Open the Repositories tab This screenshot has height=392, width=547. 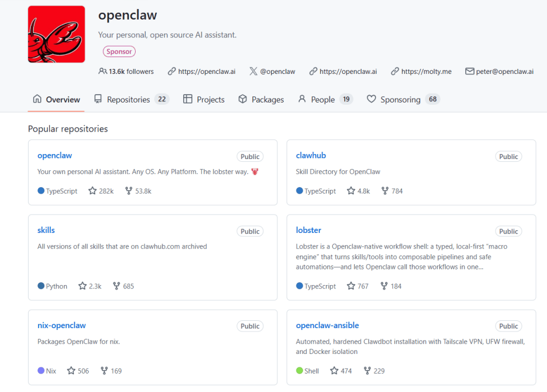[x=128, y=100]
